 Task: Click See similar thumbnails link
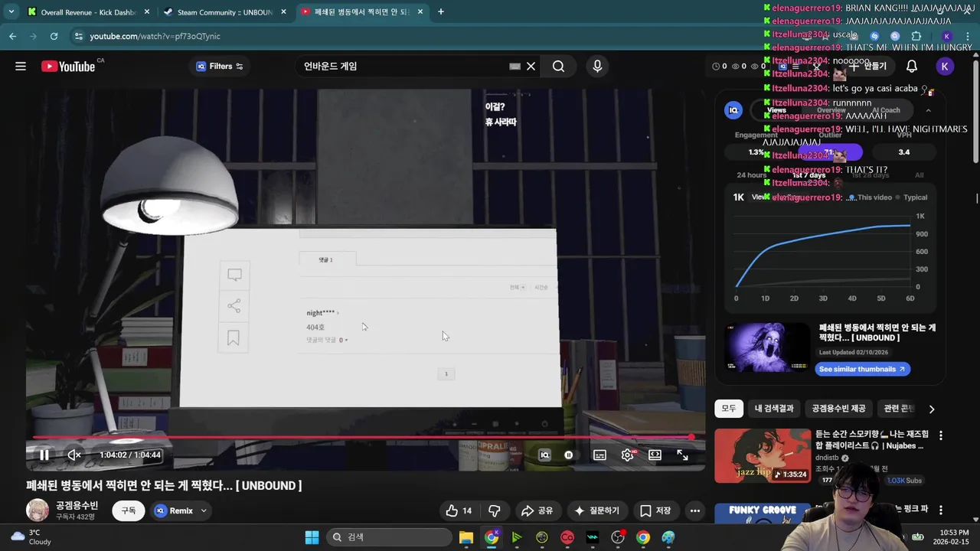pyautogui.click(x=862, y=369)
